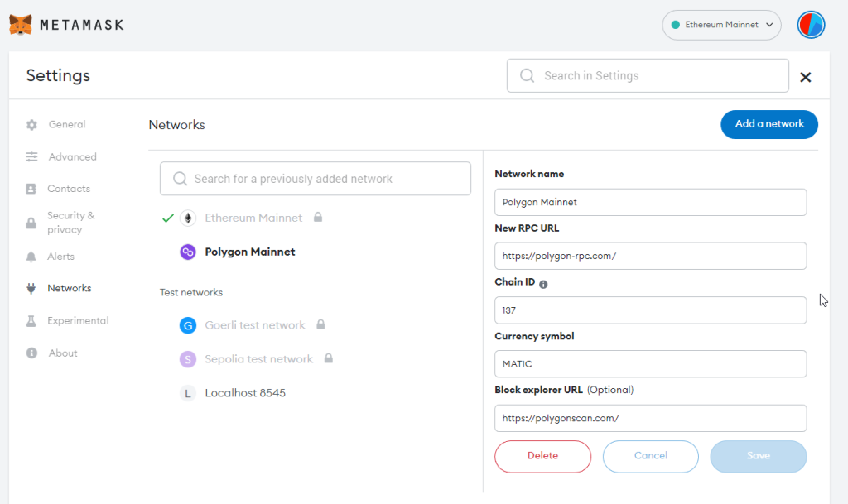The height and width of the screenshot is (504, 848).
Task: Focus the Currency symbol field
Action: [x=650, y=364]
